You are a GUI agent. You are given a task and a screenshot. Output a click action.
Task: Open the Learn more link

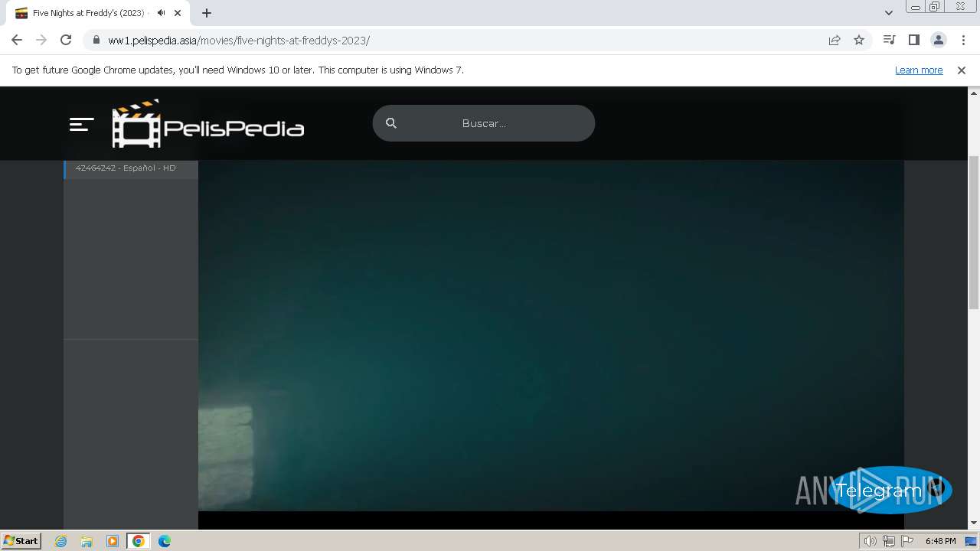pos(919,70)
